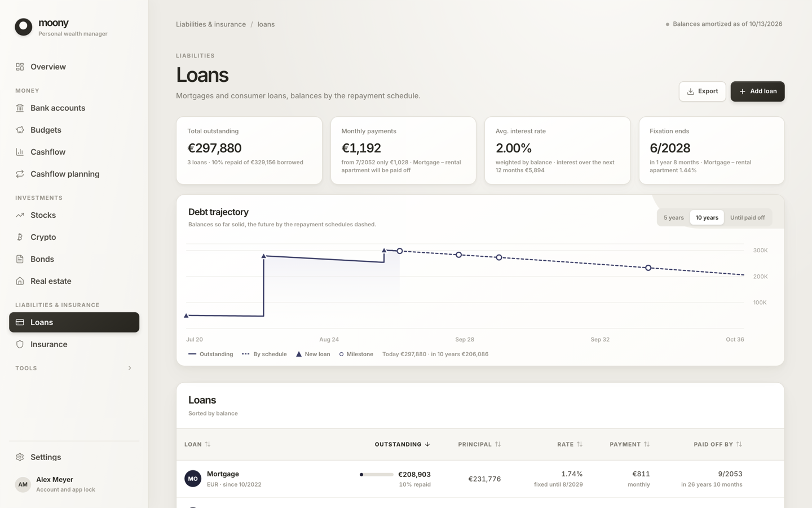Click the MO mortgage avatar badge
This screenshot has height=508, width=812.
[x=193, y=479]
